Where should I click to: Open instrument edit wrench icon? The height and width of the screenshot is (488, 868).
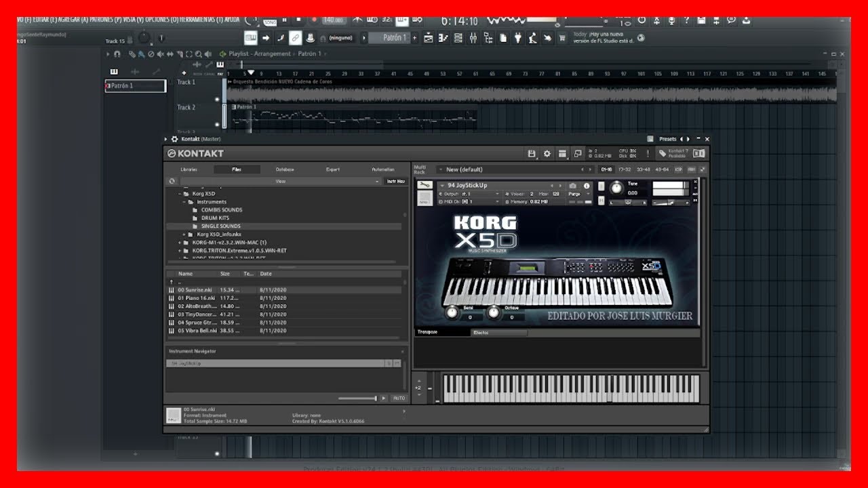[x=424, y=186]
